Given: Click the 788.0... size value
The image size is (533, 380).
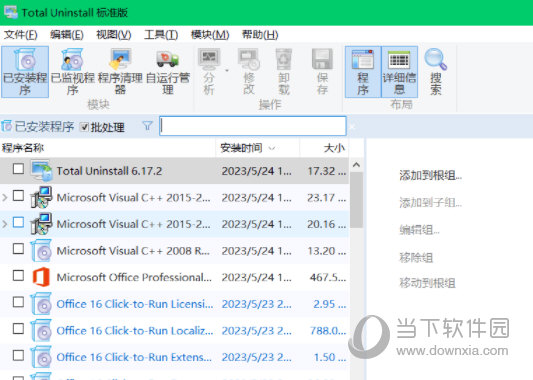Looking at the screenshot, I should pyautogui.click(x=328, y=330).
